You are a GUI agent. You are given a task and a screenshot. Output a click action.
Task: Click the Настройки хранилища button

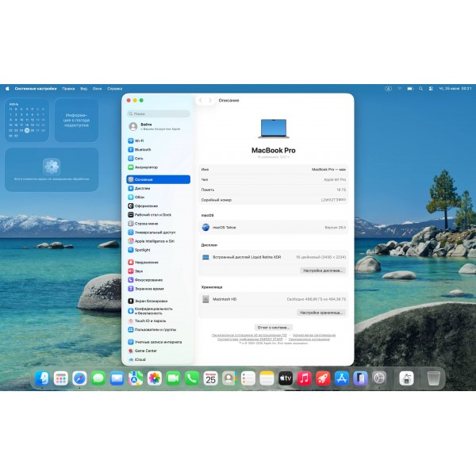pyautogui.click(x=321, y=313)
